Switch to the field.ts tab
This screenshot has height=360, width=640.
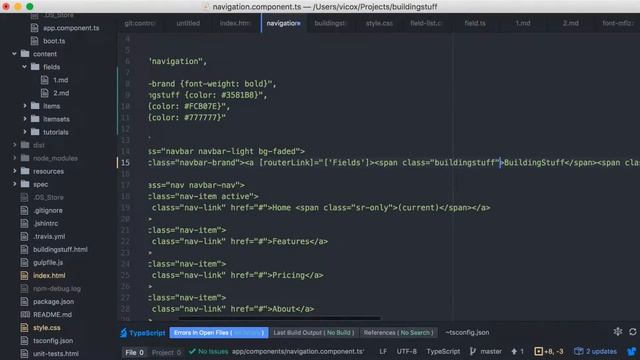[x=475, y=23]
